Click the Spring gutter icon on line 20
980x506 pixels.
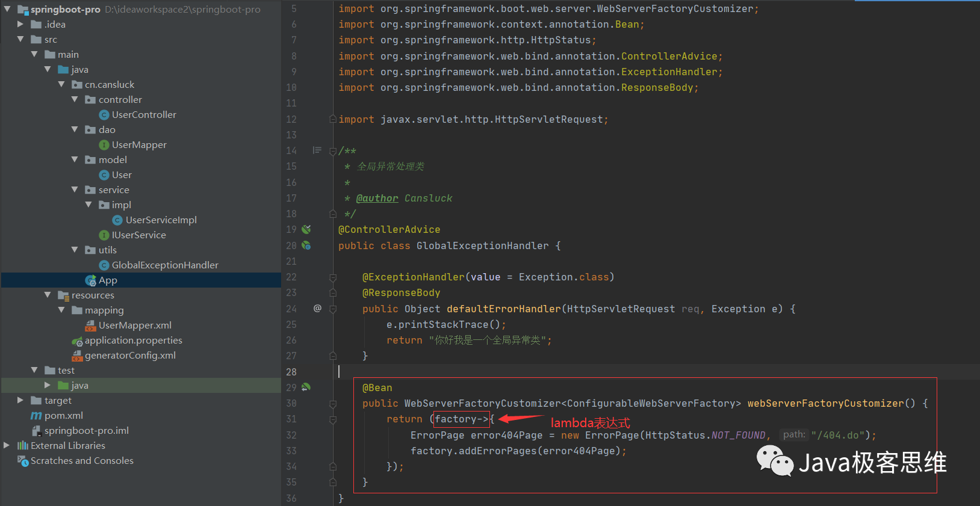tap(306, 245)
